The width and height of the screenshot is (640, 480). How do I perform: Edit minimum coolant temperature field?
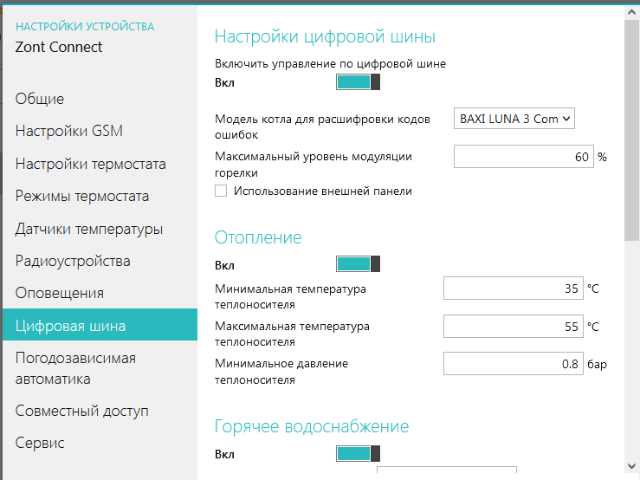pyautogui.click(x=513, y=289)
